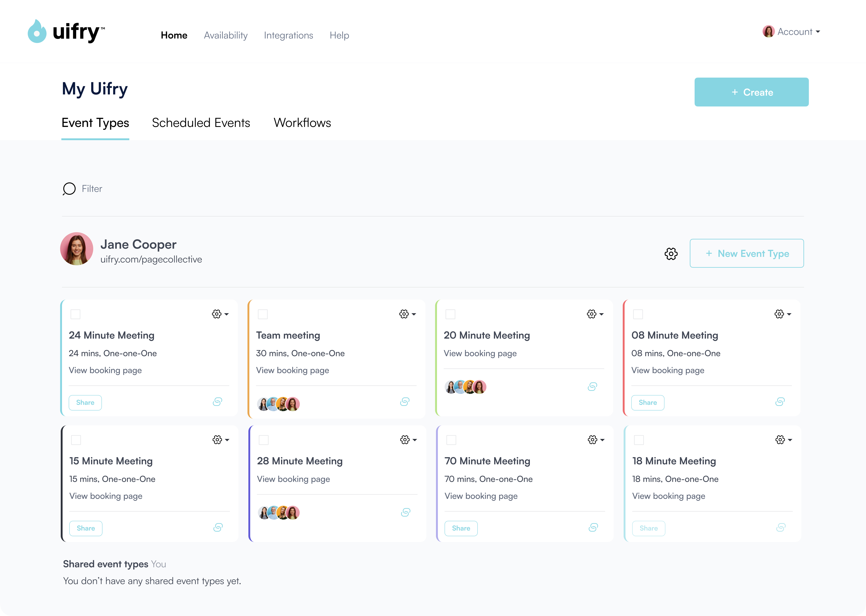Image resolution: width=866 pixels, height=616 pixels.
Task: Select the 18 Minute Meeting checkbox
Action: pos(639,440)
